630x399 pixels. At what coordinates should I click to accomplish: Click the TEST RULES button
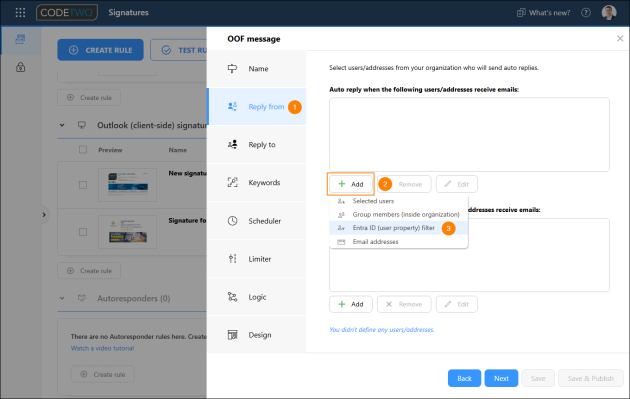tap(179, 50)
